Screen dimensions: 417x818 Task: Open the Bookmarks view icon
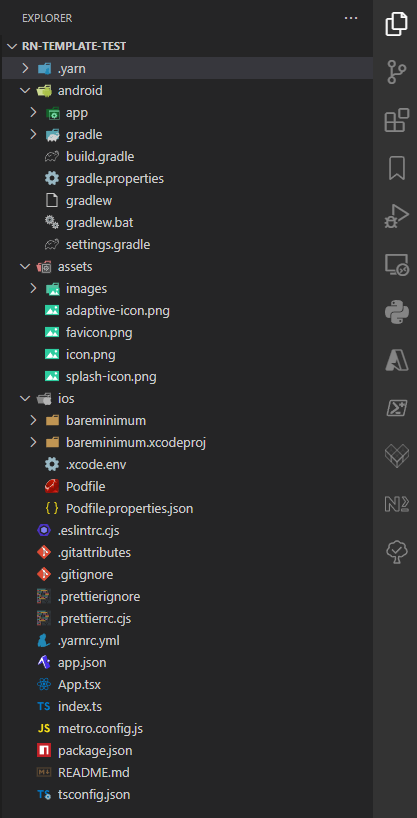(x=396, y=168)
